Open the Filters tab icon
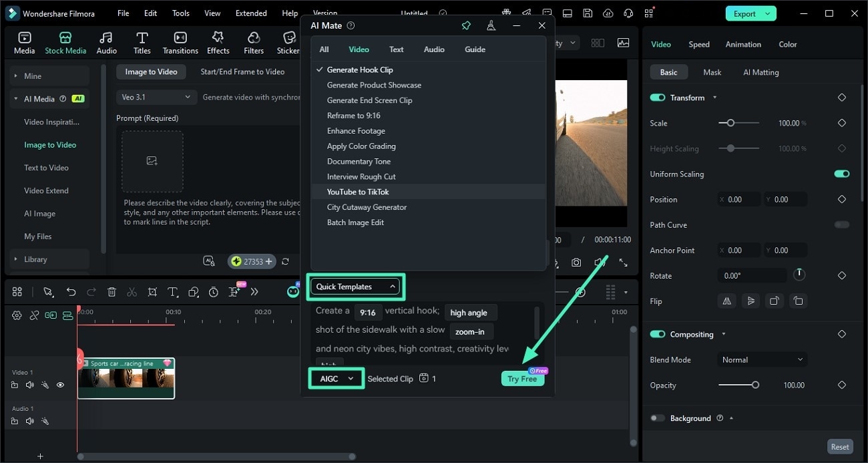The width and height of the screenshot is (868, 463). (254, 38)
